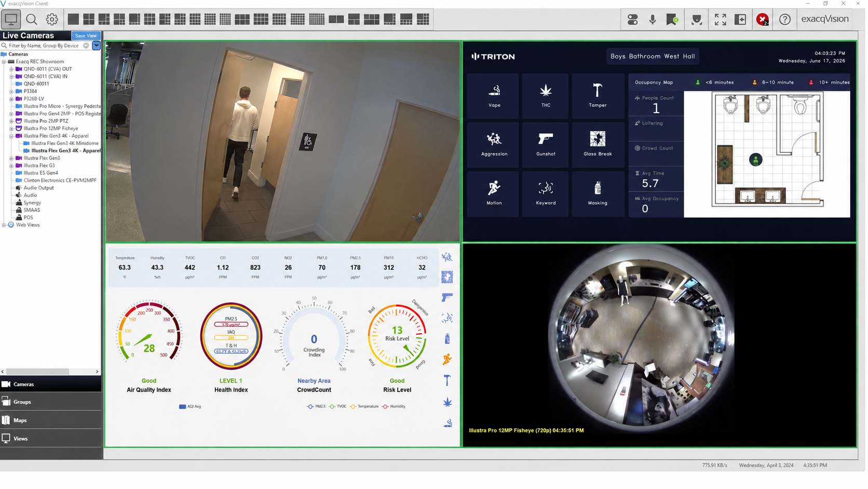Switch to the Views navigation tab
868x489 pixels.
click(51, 439)
